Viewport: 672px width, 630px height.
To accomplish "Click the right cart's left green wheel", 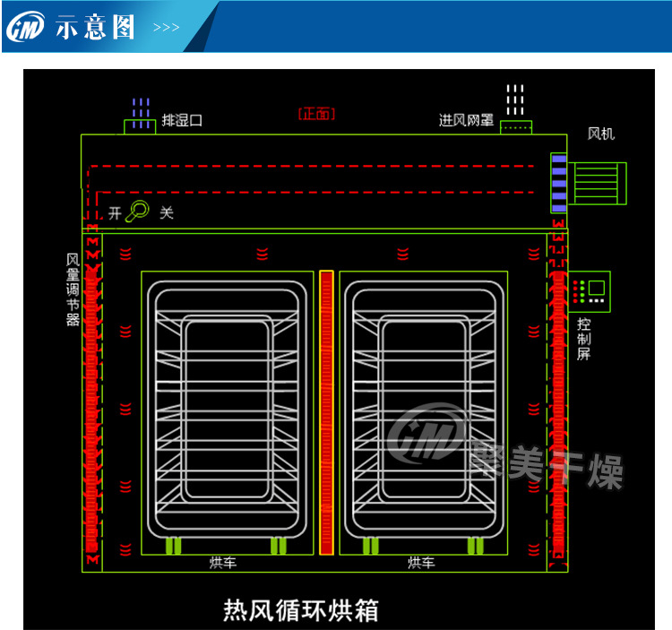I will 370,546.
